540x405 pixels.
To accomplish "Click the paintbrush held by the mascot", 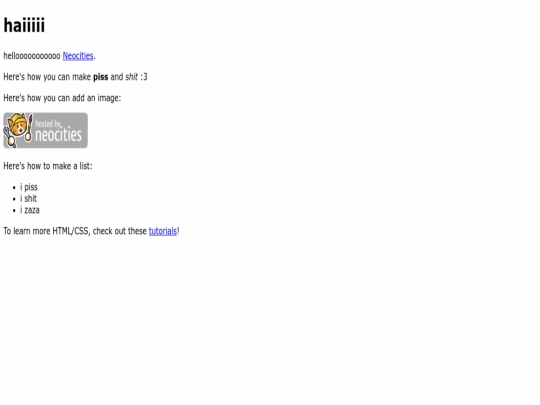I will (30, 127).
